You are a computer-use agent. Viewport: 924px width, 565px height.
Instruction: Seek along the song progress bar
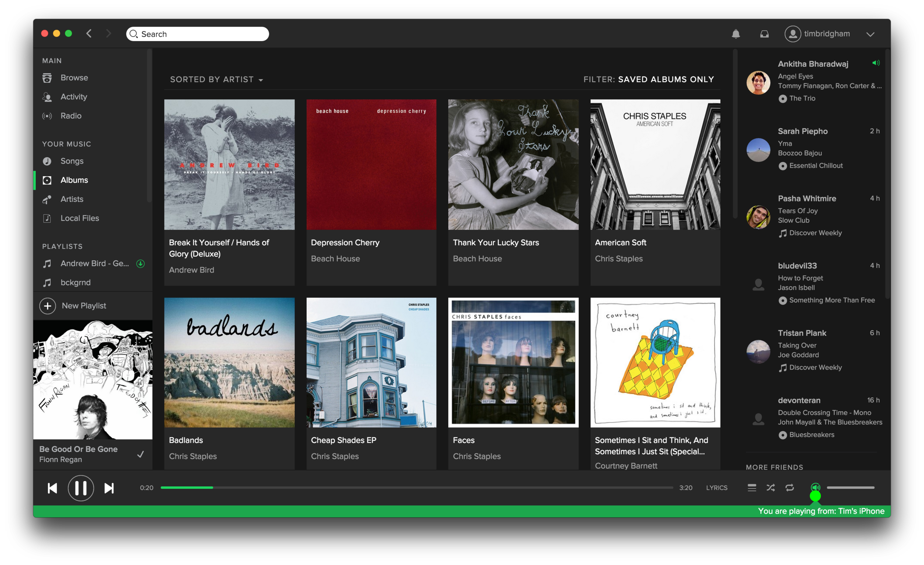coord(417,488)
